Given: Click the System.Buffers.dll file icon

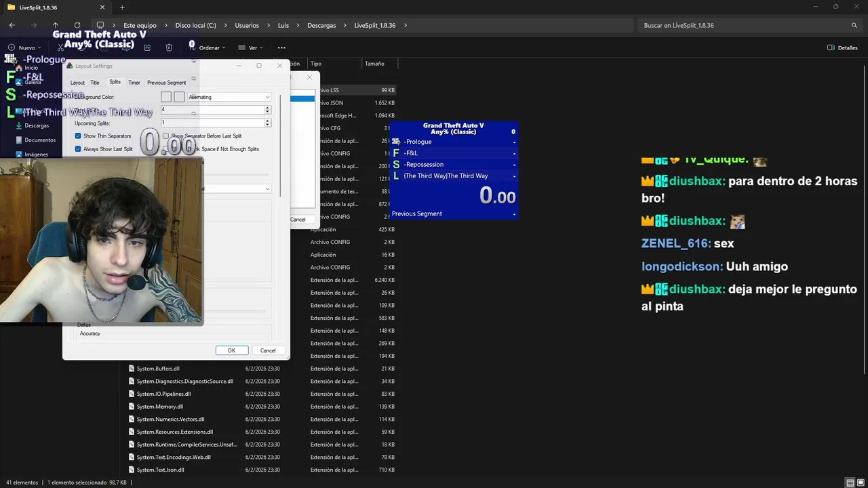Looking at the screenshot, I should (x=132, y=369).
